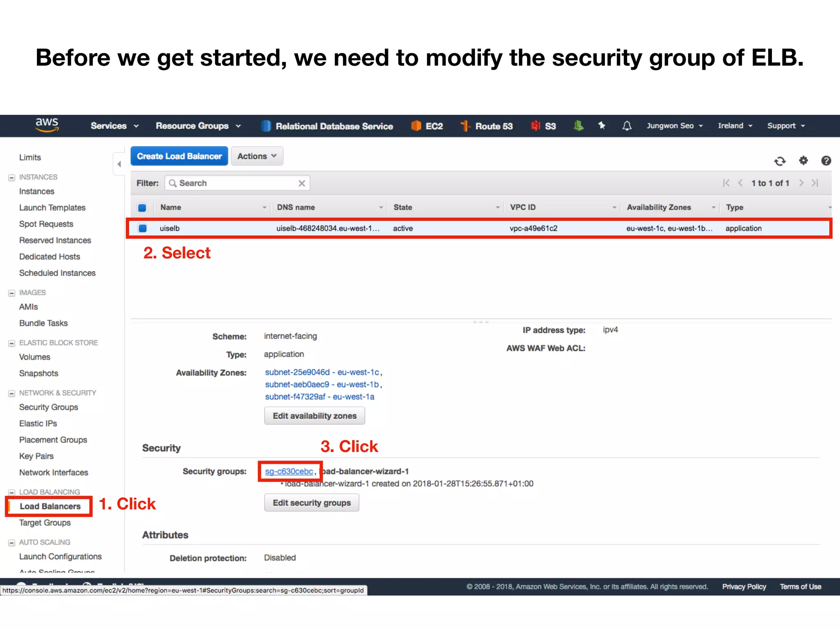Viewport: 840px width, 630px height.
Task: Open Relational Database Service shortcut icon
Action: 266,126
